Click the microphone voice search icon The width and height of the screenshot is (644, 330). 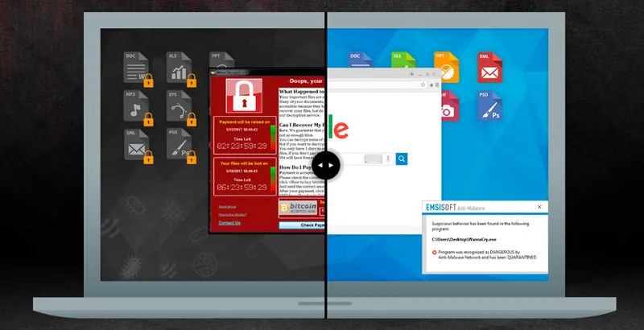click(x=387, y=159)
